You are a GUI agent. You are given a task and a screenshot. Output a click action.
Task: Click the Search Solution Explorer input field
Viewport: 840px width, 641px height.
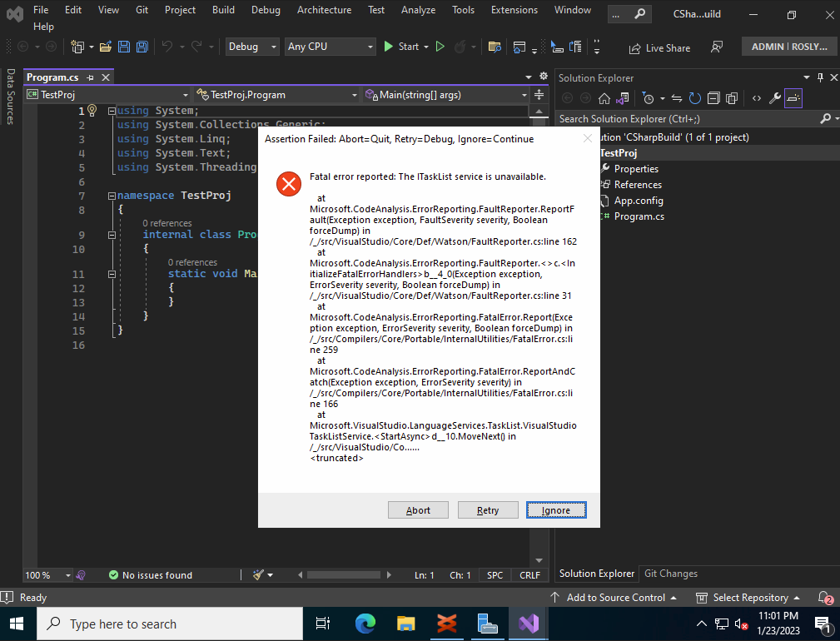(x=688, y=119)
